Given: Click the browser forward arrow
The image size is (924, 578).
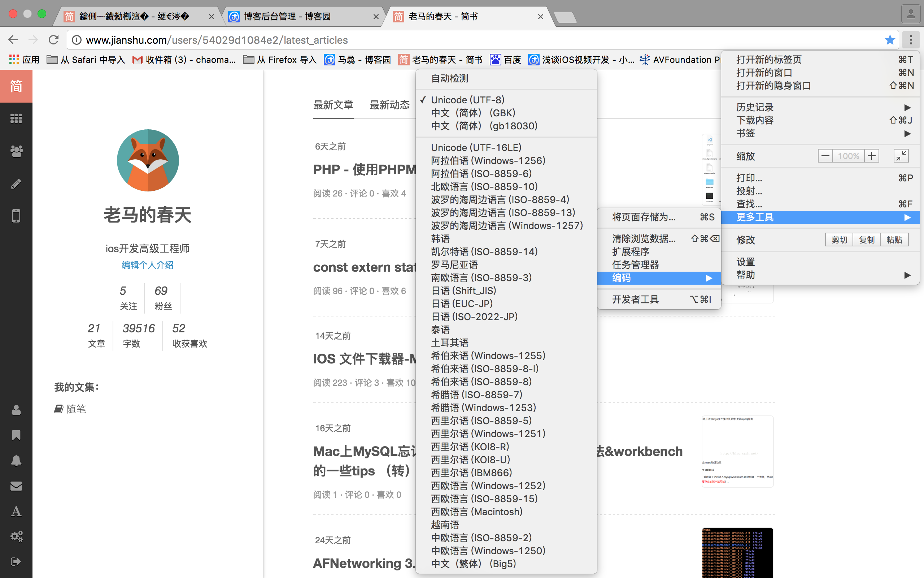Looking at the screenshot, I should [33, 40].
